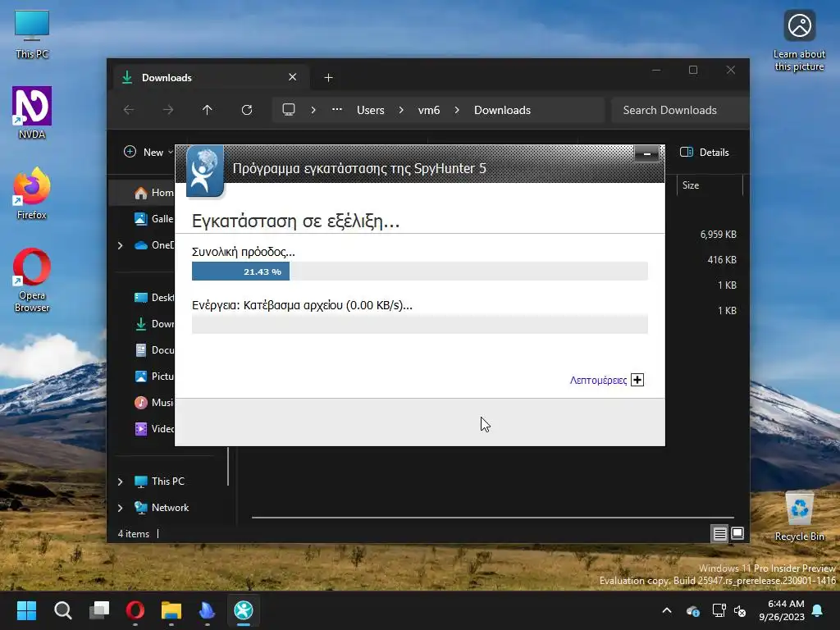Viewport: 840px width, 630px height.
Task: Toggle the Details pane
Action: click(705, 152)
